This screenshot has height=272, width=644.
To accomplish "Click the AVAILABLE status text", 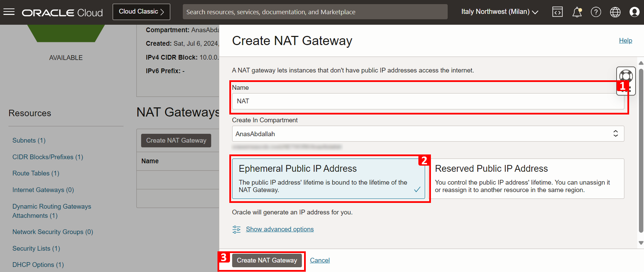I will coord(66,58).
